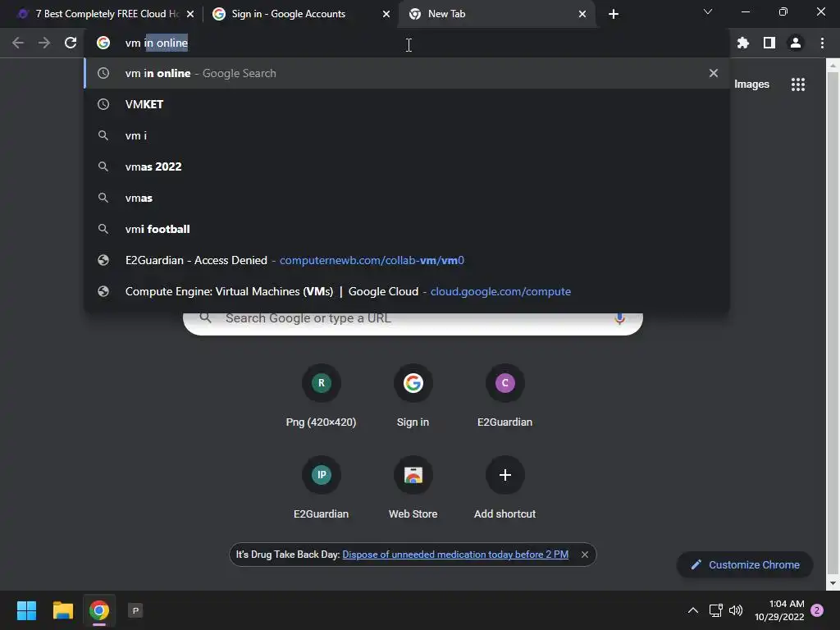Remove the 'vm in online' suggestion

point(714,73)
